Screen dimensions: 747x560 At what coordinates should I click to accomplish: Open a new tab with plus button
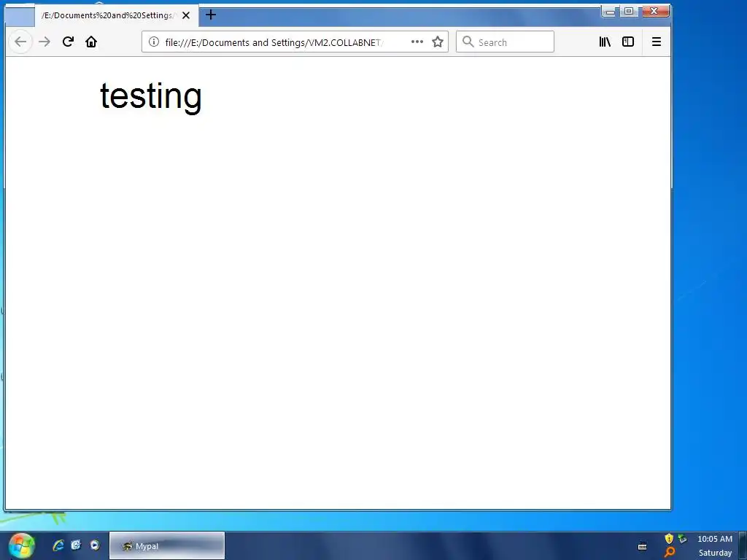[211, 15]
